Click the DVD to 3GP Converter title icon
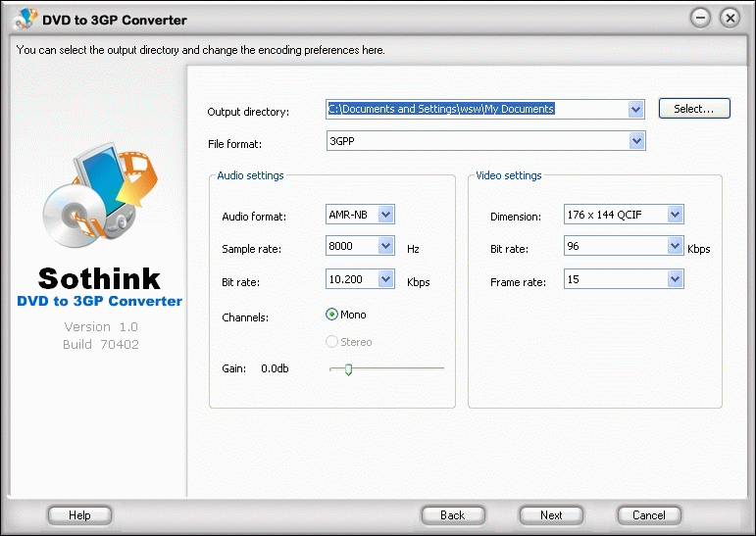The width and height of the screenshot is (756, 536). pos(25,20)
